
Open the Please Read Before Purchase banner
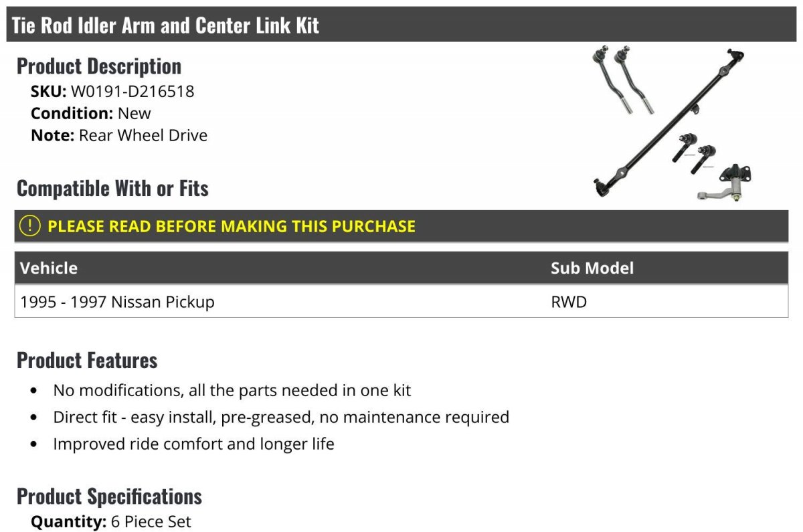pos(231,226)
